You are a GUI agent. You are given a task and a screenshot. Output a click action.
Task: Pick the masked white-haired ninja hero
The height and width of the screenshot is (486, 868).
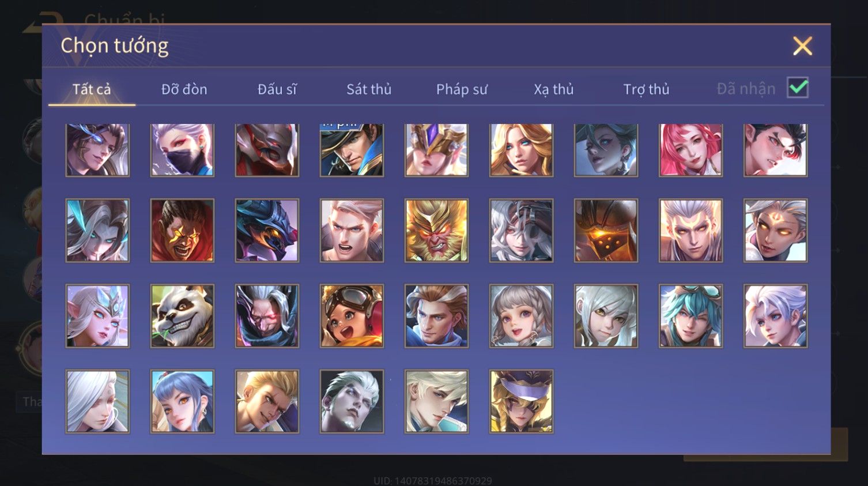182,150
